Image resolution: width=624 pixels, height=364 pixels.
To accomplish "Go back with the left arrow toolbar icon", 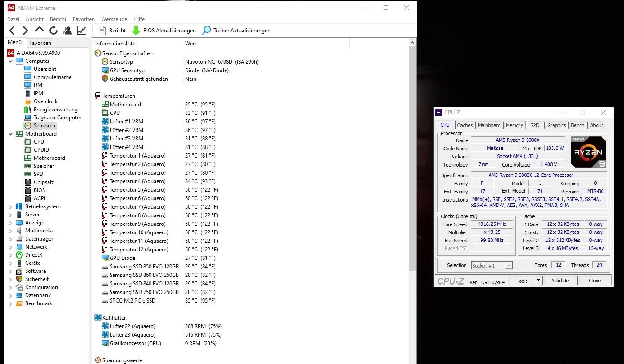I will [x=12, y=31].
